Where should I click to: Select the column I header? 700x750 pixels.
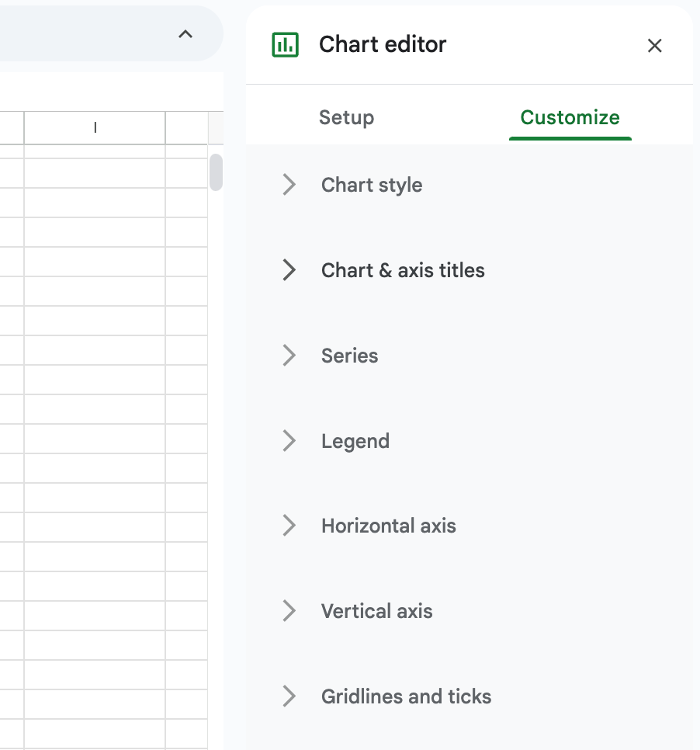click(95, 128)
